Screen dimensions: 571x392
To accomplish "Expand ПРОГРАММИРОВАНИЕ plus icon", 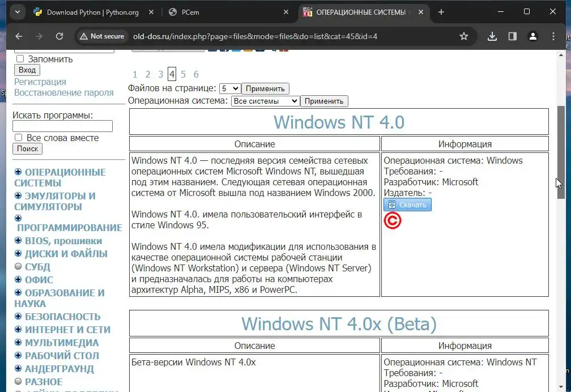I will point(18,218).
